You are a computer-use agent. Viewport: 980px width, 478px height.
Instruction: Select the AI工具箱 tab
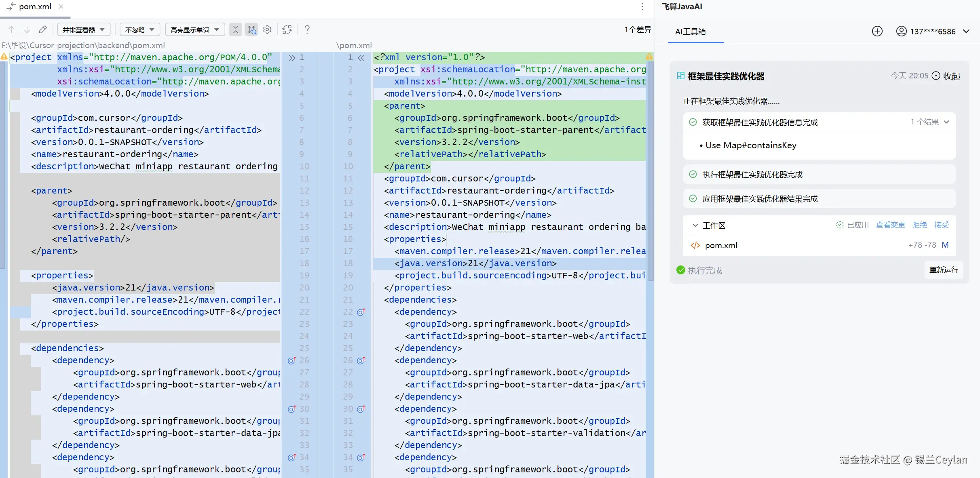691,32
